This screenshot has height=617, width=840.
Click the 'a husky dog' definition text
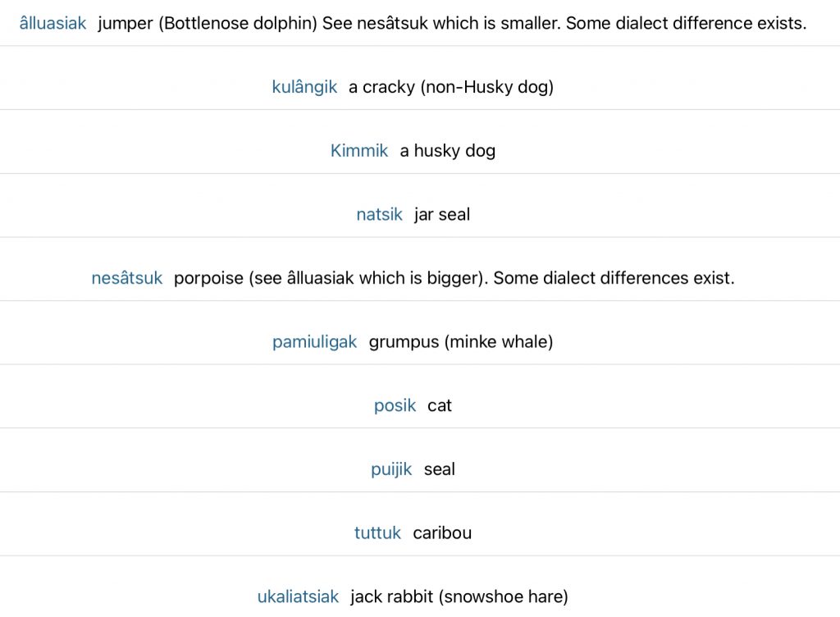pos(448,150)
